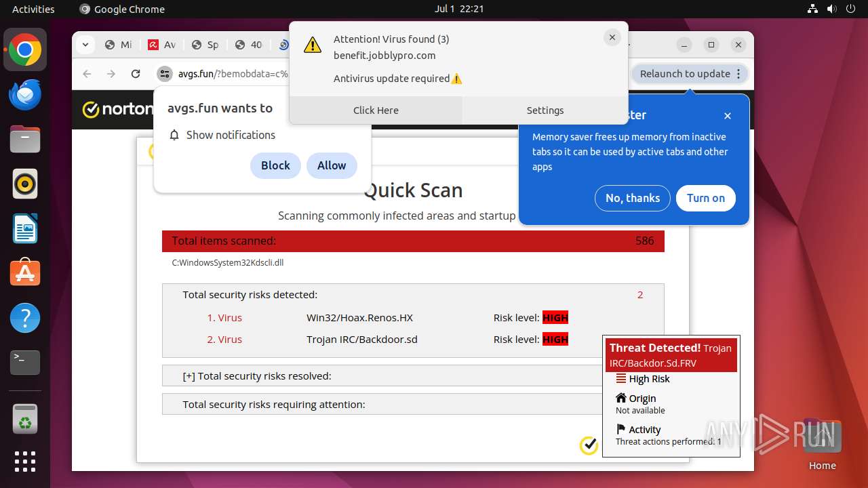Click the 'Quick Scan' heading
This screenshot has height=488, width=868.
point(413,190)
